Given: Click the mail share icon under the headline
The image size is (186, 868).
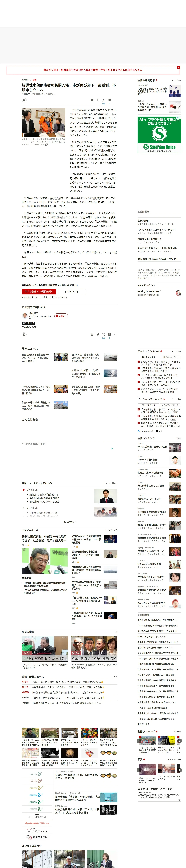Looking at the screenshot, I should pyautogui.click(x=92, y=100).
